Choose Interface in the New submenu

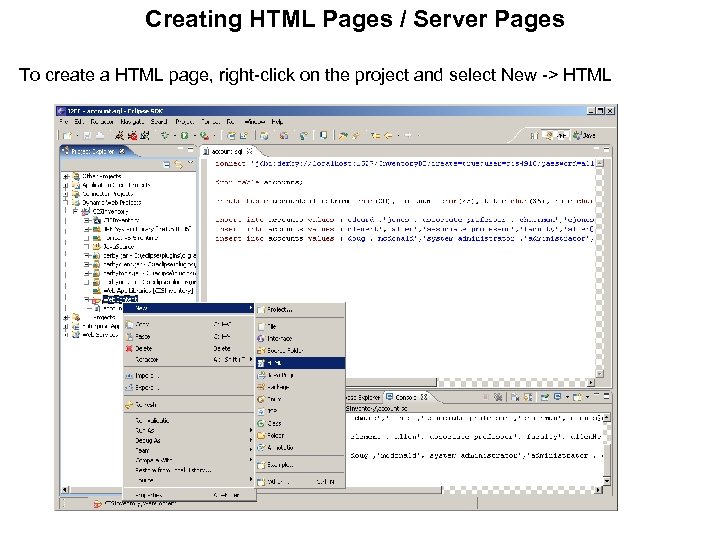pyautogui.click(x=300, y=338)
